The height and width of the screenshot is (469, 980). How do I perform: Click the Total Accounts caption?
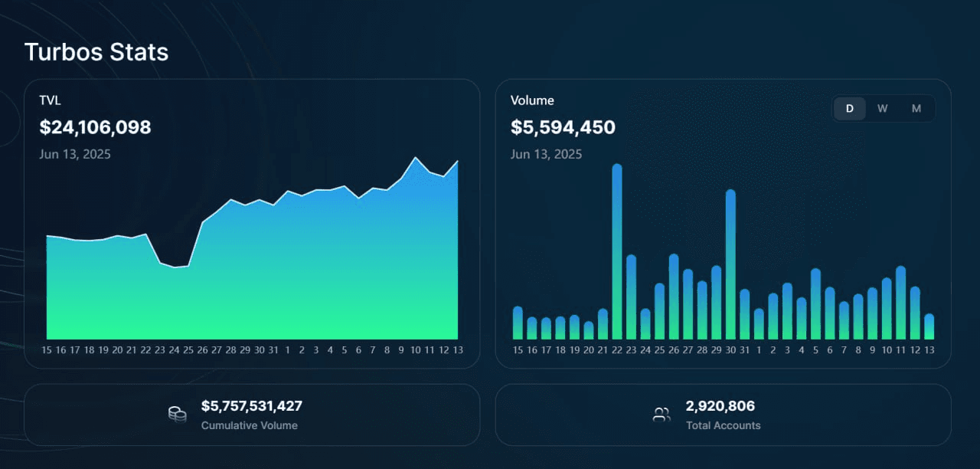tap(724, 425)
